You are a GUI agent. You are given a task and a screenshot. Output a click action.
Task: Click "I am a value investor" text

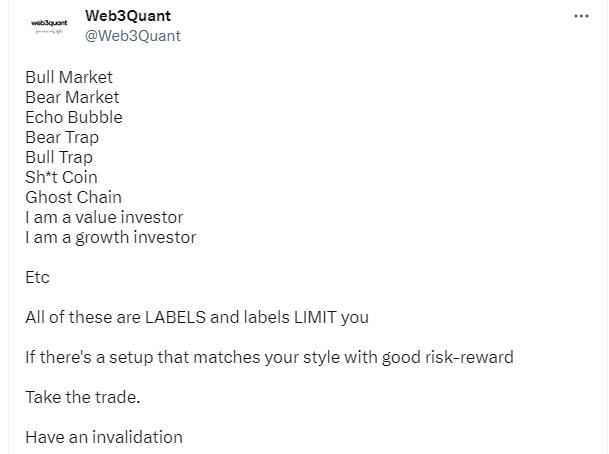(x=104, y=217)
